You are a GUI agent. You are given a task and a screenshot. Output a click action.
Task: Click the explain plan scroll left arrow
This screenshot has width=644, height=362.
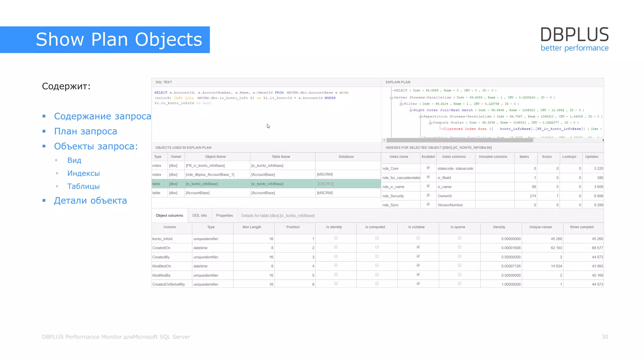pyautogui.click(x=384, y=140)
